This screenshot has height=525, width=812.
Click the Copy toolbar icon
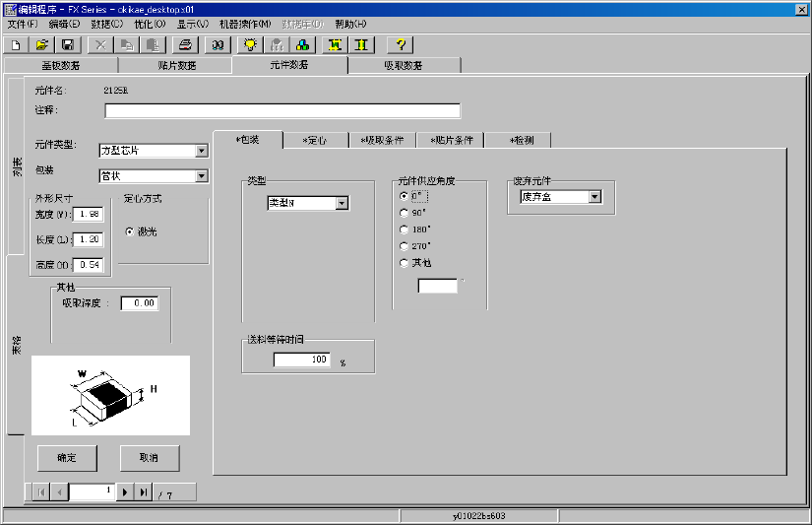[x=126, y=45]
